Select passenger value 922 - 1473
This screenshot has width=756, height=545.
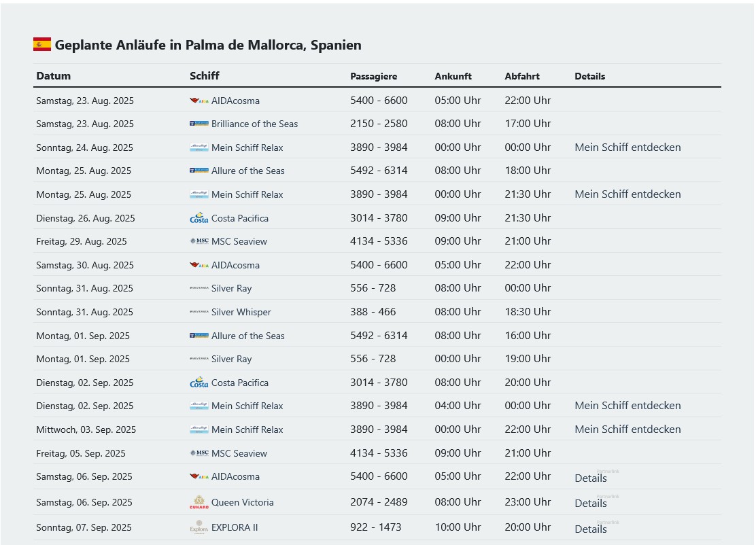coord(376,527)
